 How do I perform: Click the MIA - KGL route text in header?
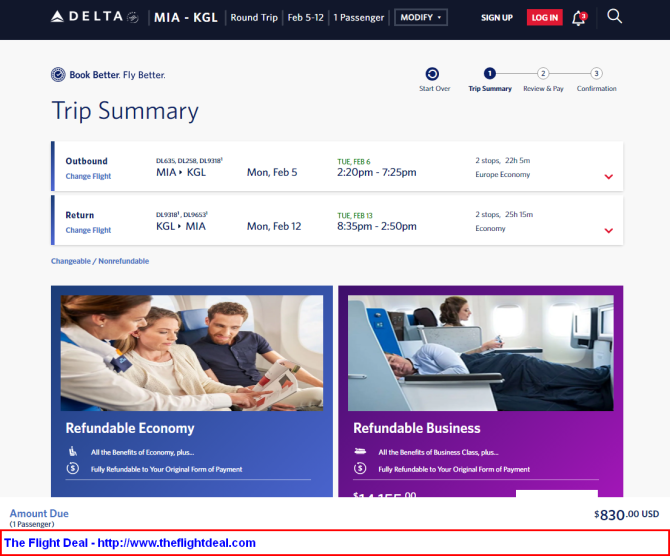coord(186,18)
